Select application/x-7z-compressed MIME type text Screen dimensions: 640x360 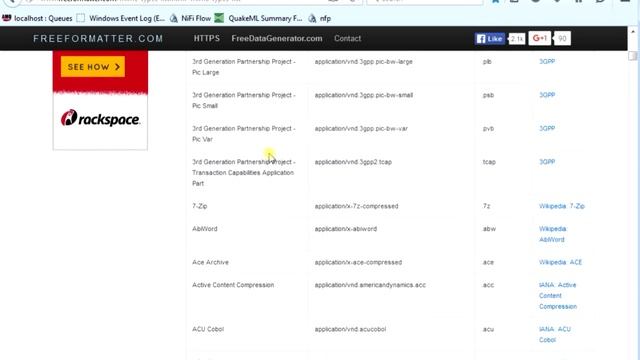coord(356,206)
